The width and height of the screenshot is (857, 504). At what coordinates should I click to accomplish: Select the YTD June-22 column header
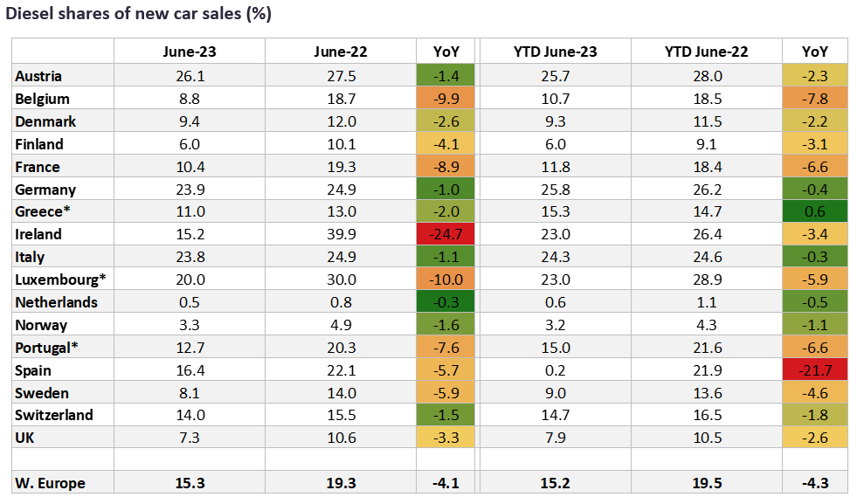[704, 52]
